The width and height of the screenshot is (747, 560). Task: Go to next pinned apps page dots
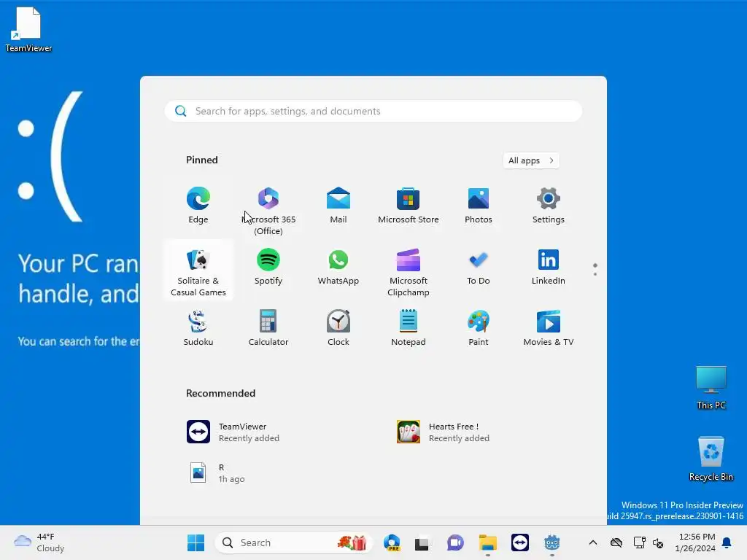(x=595, y=270)
